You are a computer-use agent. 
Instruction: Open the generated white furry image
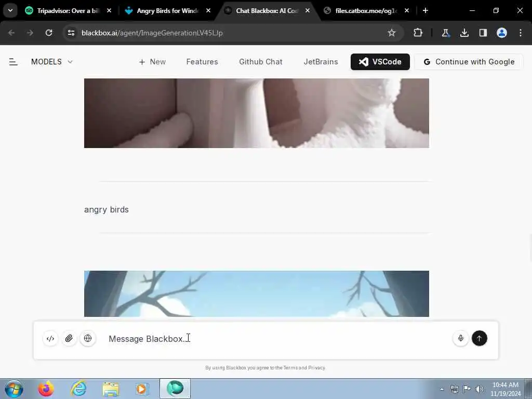point(257,113)
